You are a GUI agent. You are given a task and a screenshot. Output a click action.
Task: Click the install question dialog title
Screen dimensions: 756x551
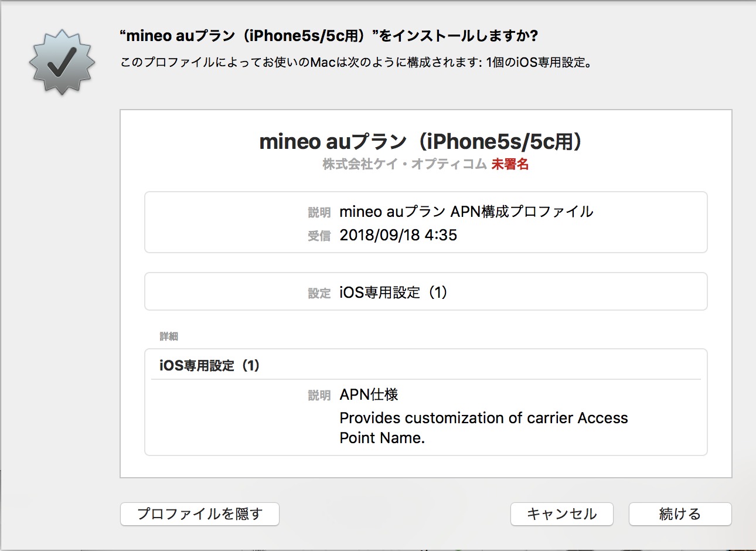(329, 36)
